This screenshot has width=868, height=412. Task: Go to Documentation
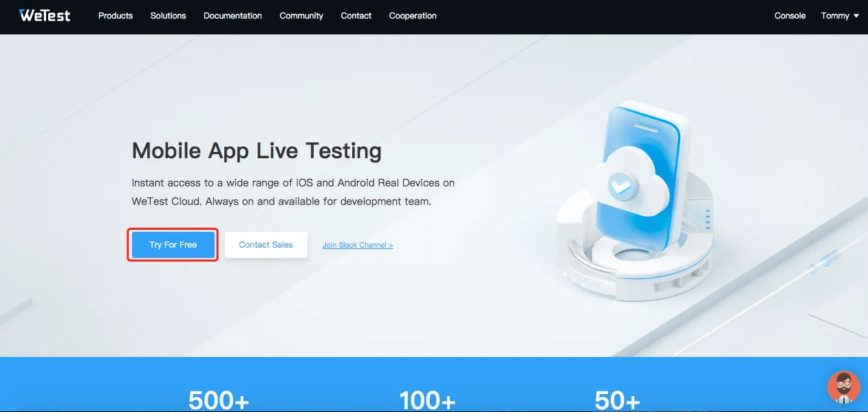[x=232, y=16]
